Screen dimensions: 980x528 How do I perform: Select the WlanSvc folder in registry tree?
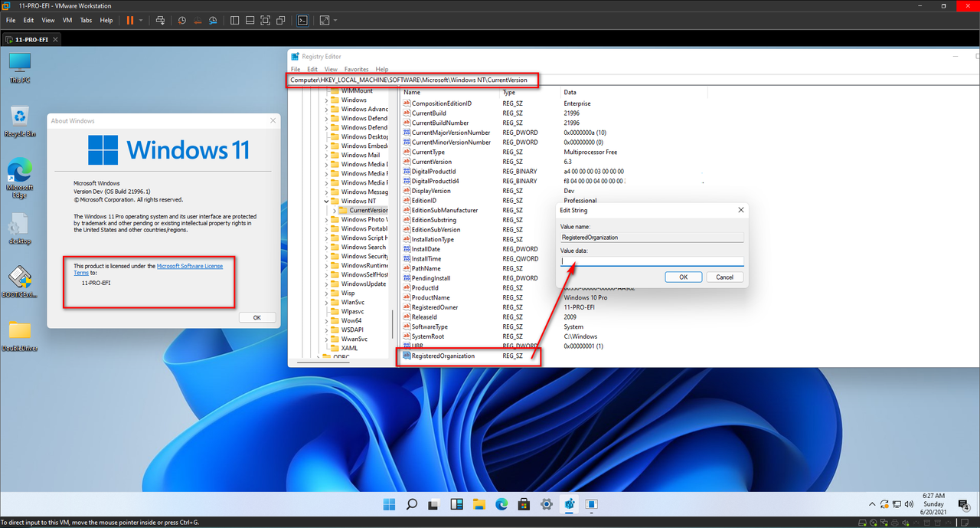tap(354, 302)
